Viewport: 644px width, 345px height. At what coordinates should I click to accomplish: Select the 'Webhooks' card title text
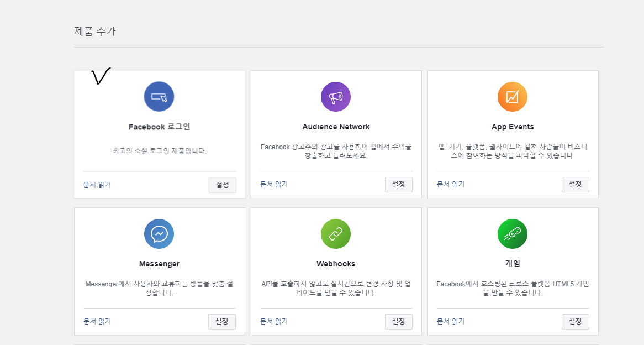(336, 264)
